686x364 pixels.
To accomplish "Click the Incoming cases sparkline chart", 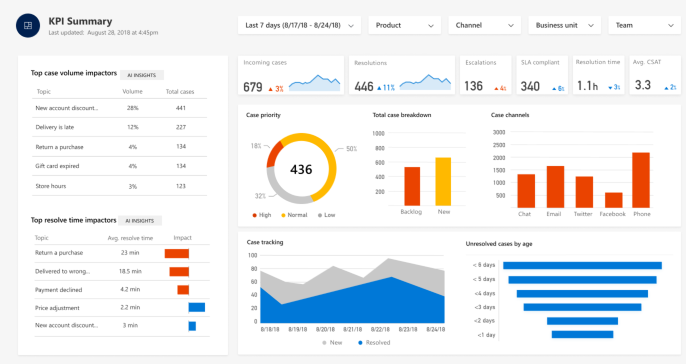I will [315, 83].
